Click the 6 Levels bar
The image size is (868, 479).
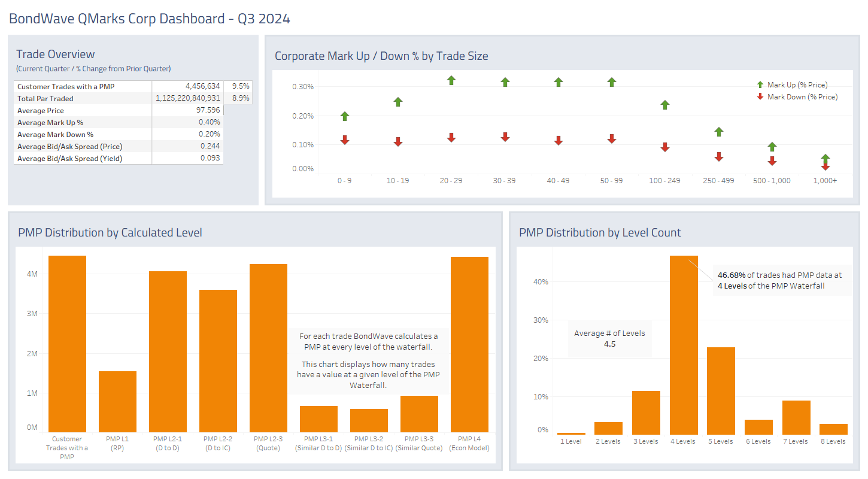(758, 427)
